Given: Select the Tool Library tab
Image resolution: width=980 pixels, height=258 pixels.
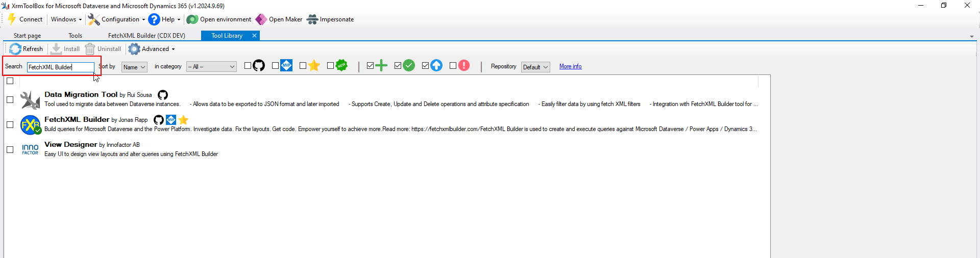Looking at the screenshot, I should click(227, 36).
